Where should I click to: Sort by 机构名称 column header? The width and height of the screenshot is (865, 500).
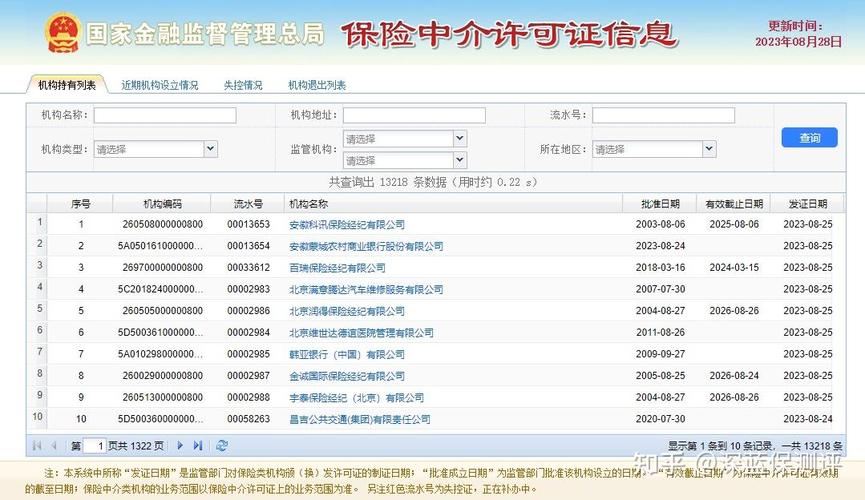tap(453, 204)
